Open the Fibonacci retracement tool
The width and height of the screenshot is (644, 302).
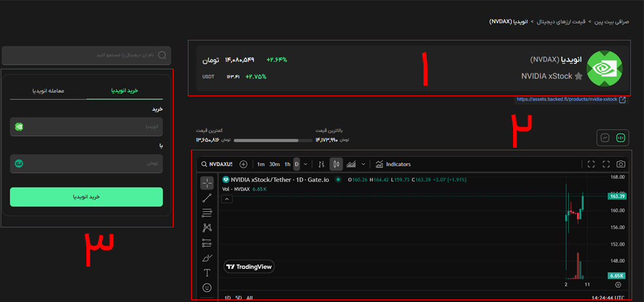point(207,212)
